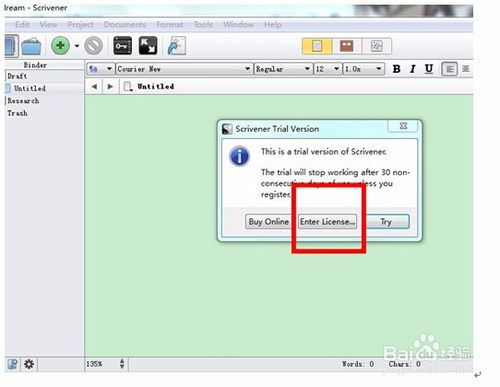Viewport: 500px width, 387px height.
Task: Click the blue info icon in dialog
Action: tap(239, 156)
